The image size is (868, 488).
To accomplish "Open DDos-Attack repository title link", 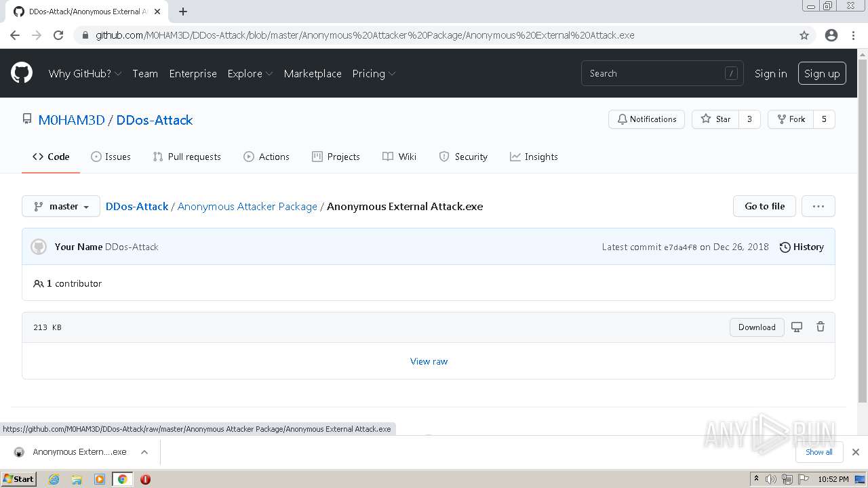I will pos(155,120).
